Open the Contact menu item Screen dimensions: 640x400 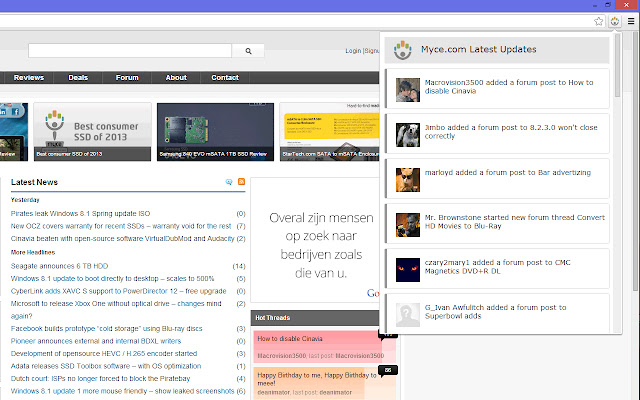pos(225,78)
